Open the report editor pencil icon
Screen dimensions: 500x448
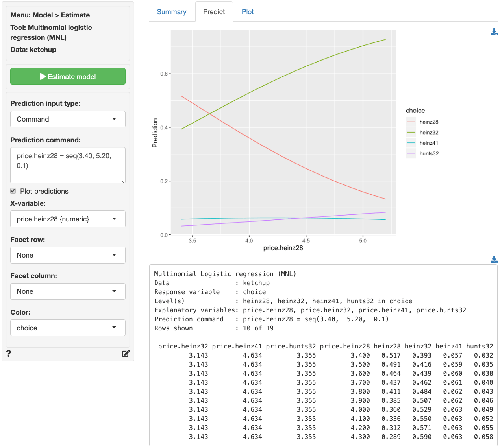(126, 354)
